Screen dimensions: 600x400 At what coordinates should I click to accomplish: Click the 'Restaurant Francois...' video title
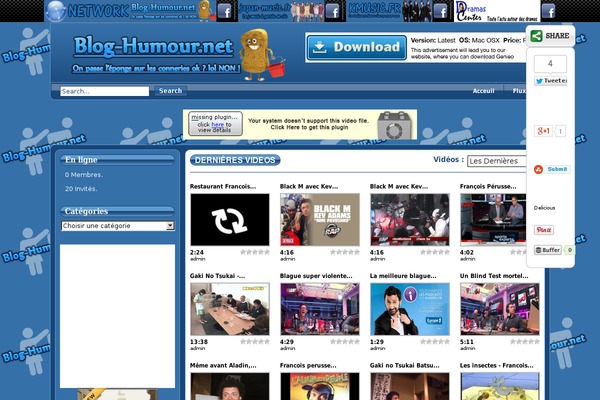[223, 186]
